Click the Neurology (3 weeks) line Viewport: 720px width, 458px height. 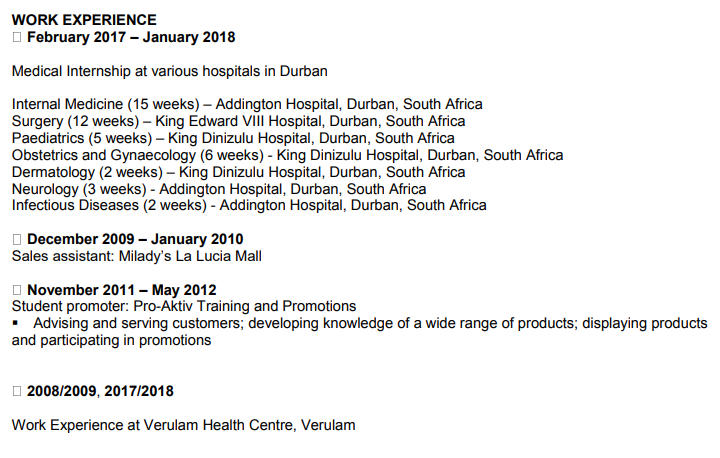[x=219, y=189]
